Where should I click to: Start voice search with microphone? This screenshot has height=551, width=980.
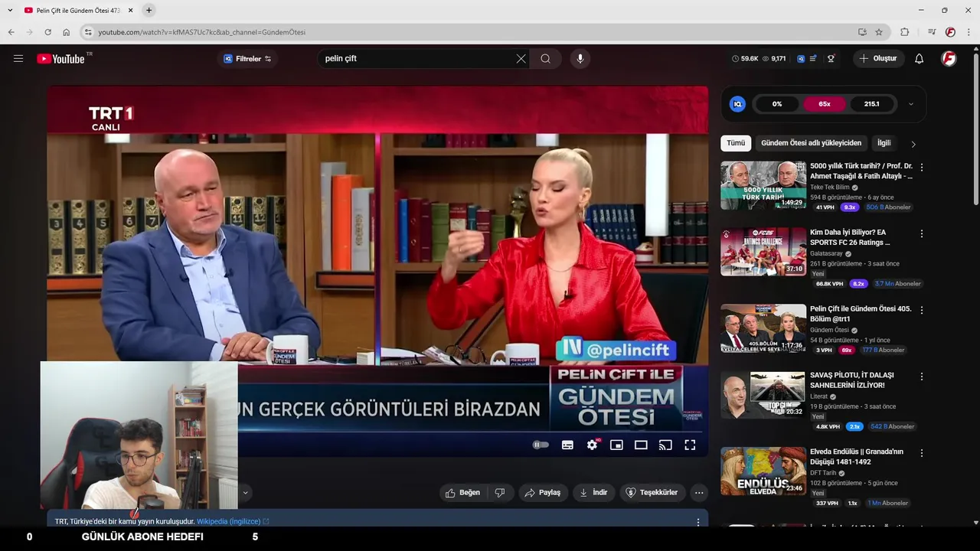[x=580, y=59]
